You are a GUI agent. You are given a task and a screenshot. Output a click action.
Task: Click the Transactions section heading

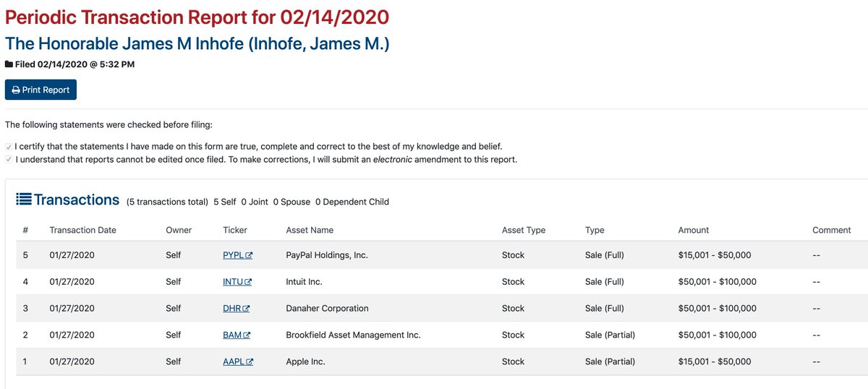[x=77, y=200]
